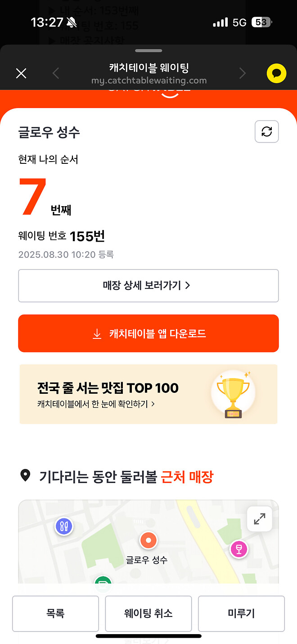Open the yellow KakaoTalk chat icon

(277, 73)
